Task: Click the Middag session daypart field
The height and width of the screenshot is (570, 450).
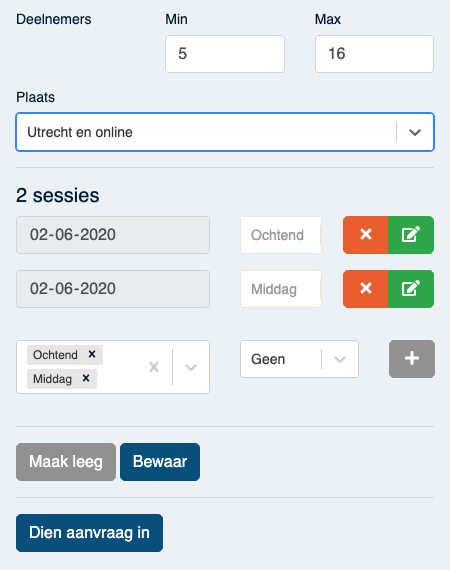Action: (x=281, y=289)
